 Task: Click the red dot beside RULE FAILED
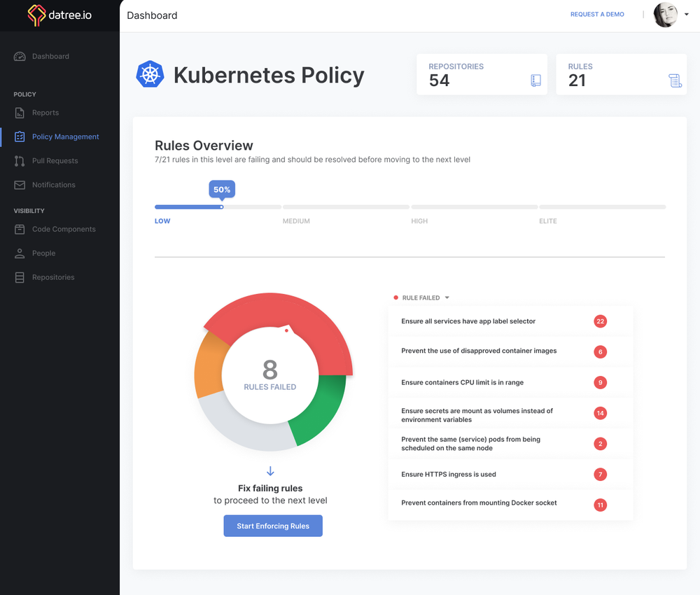coord(395,297)
